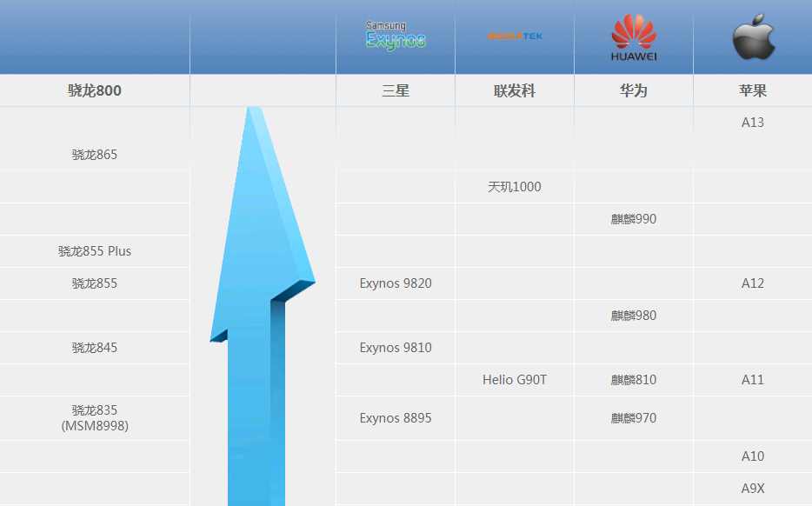
Task: Click the 骁龙835 (MSM8998) cell
Action: tap(95, 418)
